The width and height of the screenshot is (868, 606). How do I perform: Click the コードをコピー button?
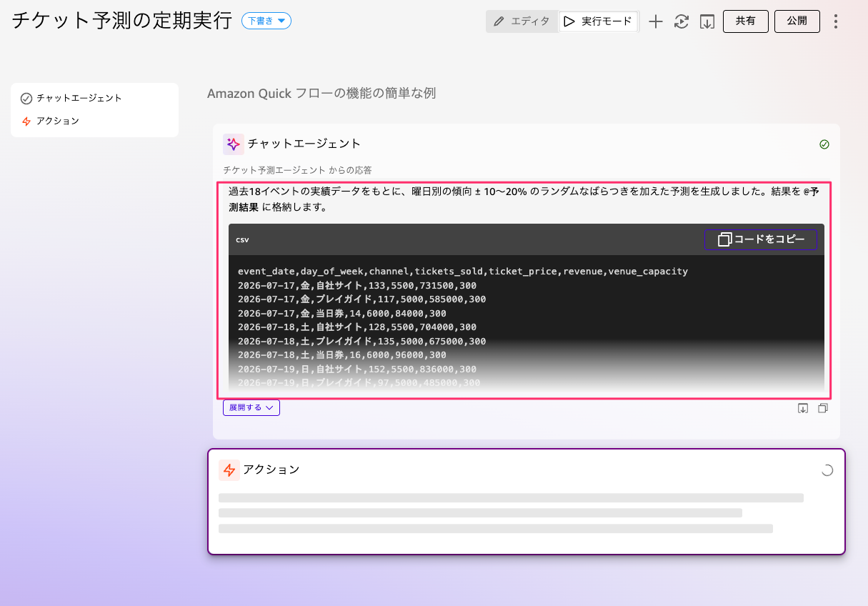[x=761, y=239]
